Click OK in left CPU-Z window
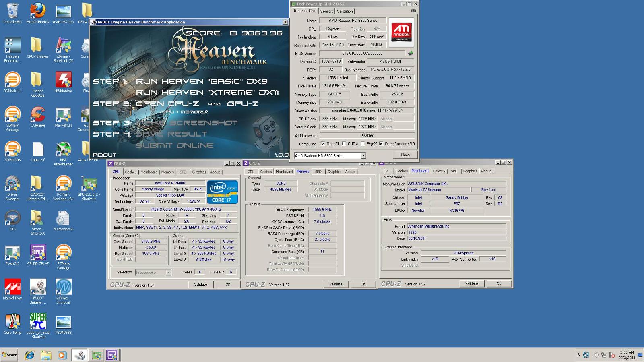 tap(227, 285)
